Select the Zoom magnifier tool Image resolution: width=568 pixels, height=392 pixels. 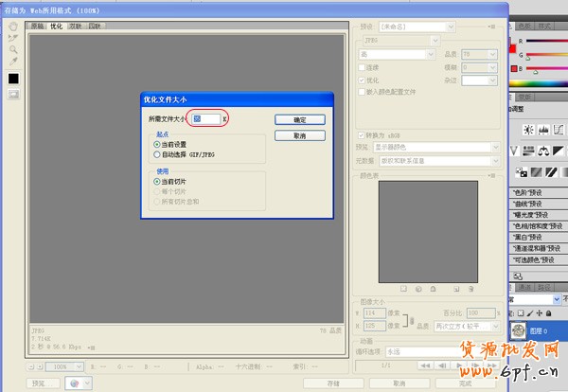click(13, 49)
